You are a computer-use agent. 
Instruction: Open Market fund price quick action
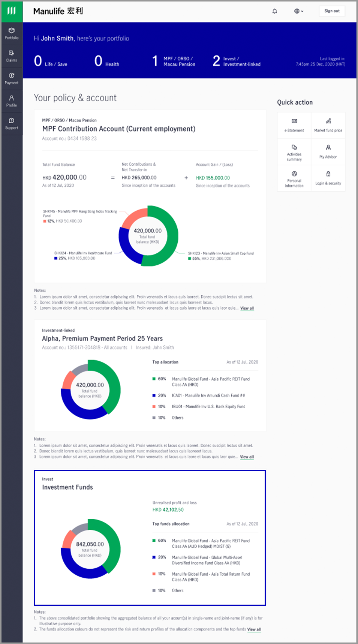[328, 126]
